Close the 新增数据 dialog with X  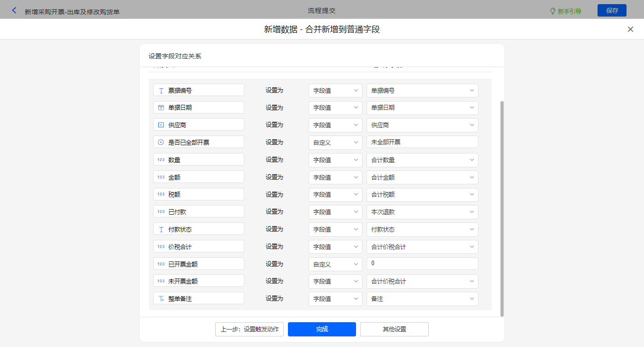[x=630, y=29]
